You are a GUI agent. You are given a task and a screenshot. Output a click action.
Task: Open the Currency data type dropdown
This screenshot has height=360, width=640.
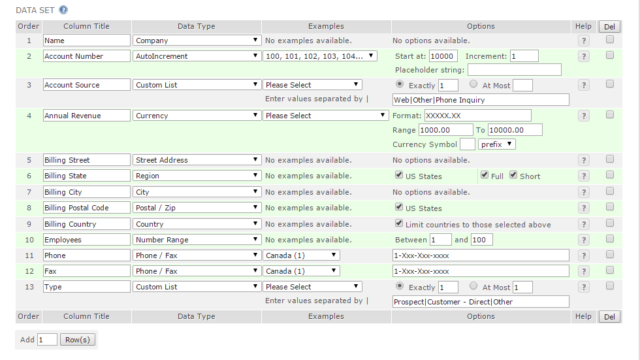pos(196,116)
